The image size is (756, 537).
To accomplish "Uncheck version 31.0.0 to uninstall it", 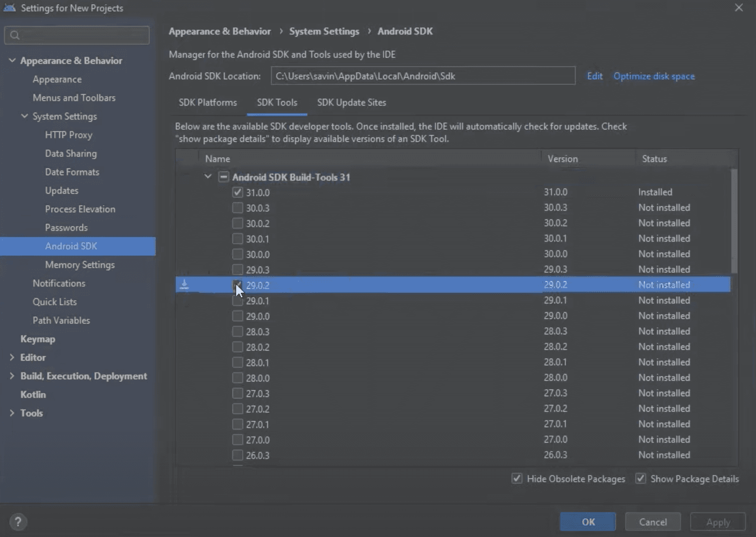I will 237,192.
